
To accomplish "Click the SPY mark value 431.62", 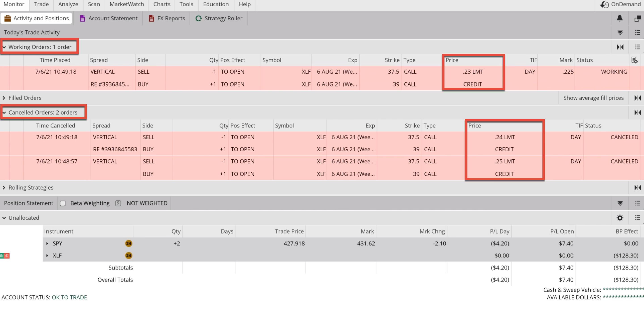I will point(366,243).
